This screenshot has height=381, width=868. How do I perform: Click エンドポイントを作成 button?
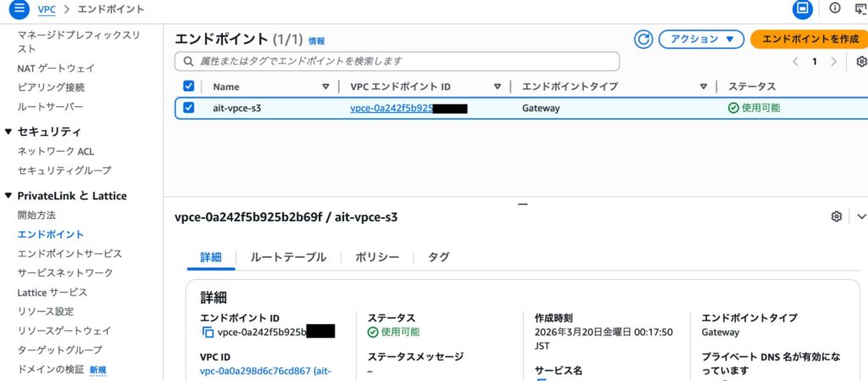pyautogui.click(x=810, y=39)
